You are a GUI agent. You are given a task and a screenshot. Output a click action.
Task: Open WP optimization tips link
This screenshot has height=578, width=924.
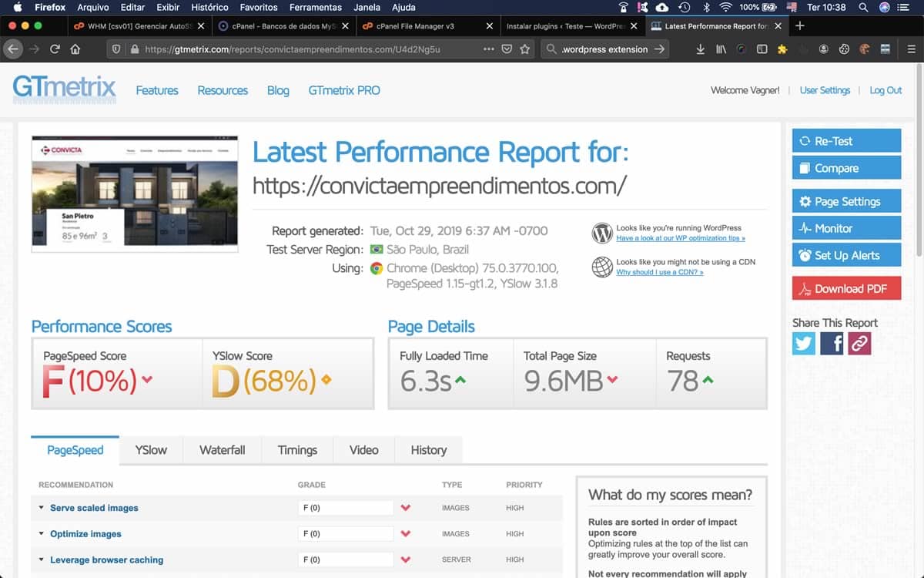tap(681, 239)
